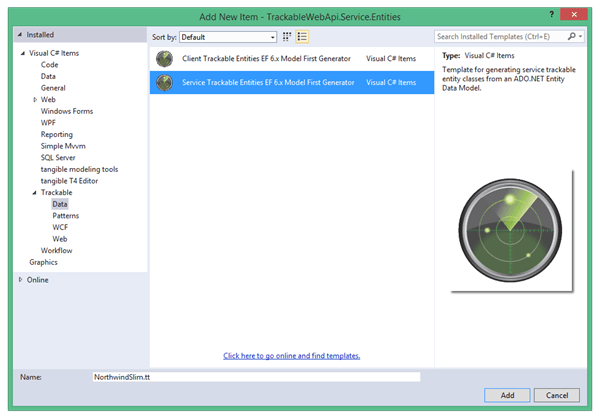
Task: Click the Cancel button
Action: pyautogui.click(x=557, y=395)
